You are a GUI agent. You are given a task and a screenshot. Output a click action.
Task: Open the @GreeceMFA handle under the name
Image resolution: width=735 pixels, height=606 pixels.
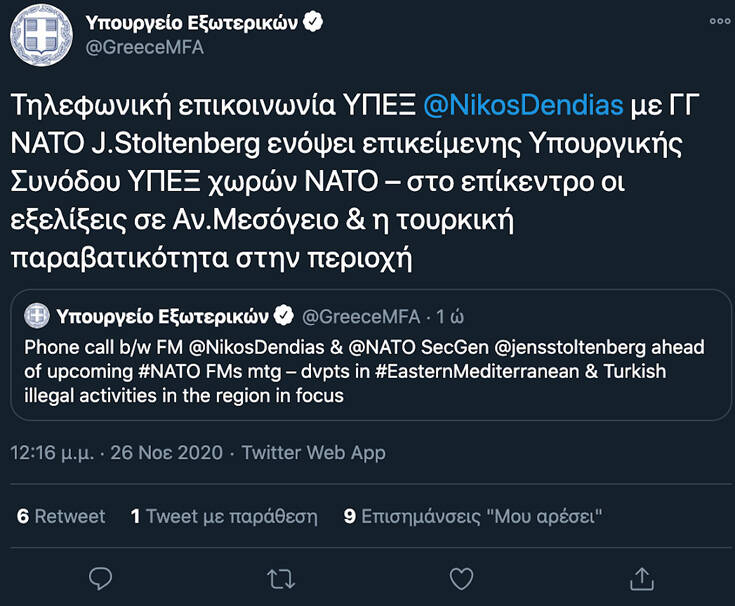tap(145, 47)
